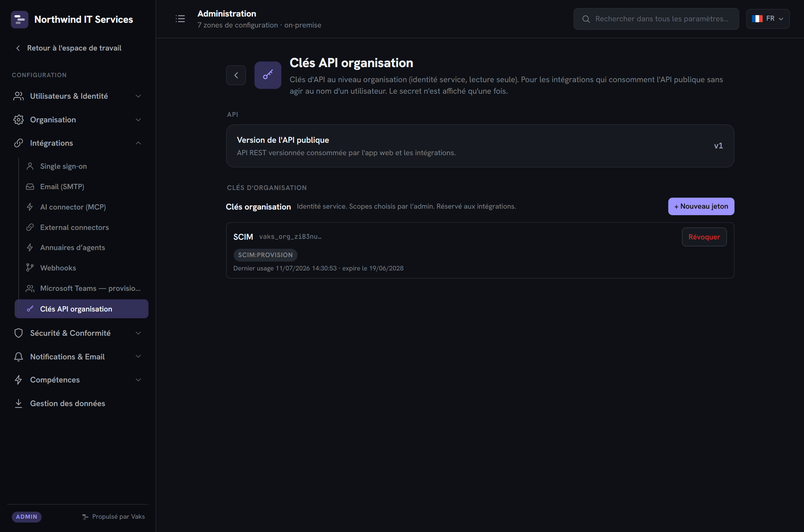Click the key icon in Clés API organisation item
804x532 pixels.
tap(30, 309)
